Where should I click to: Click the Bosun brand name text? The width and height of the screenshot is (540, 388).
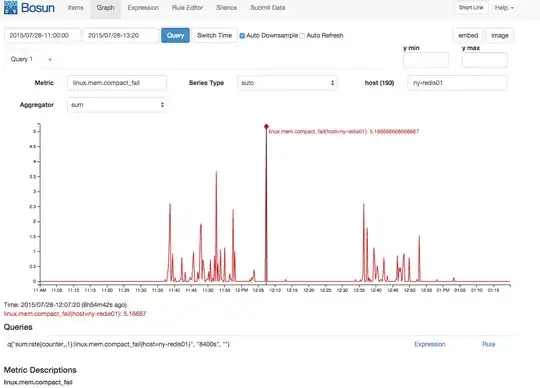[38, 8]
